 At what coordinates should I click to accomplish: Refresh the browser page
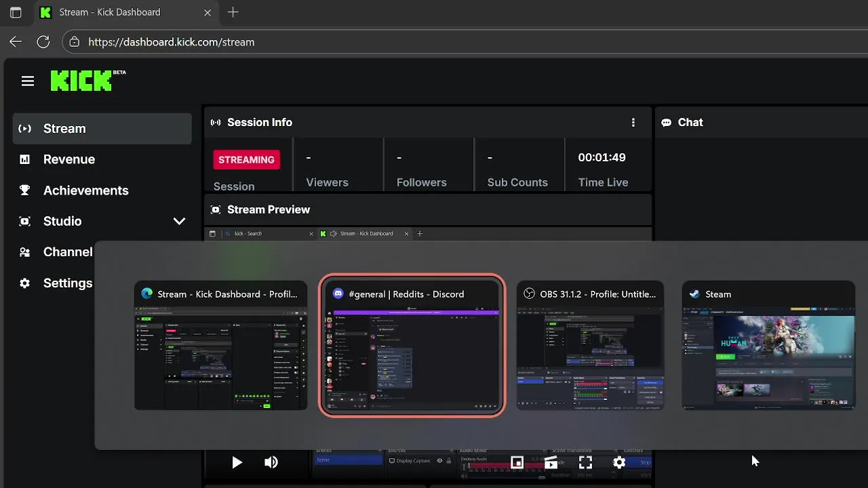pyautogui.click(x=43, y=42)
